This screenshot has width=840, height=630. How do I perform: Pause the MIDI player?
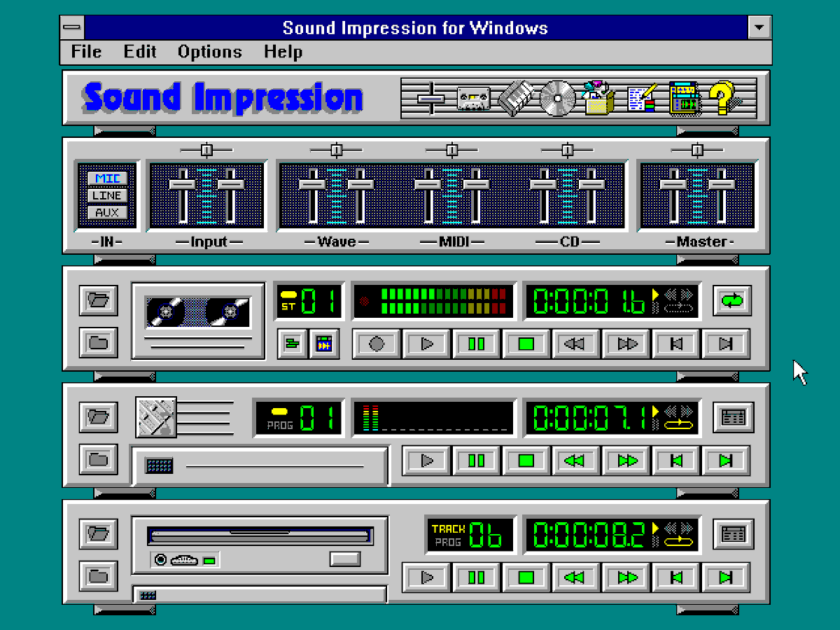tap(477, 461)
